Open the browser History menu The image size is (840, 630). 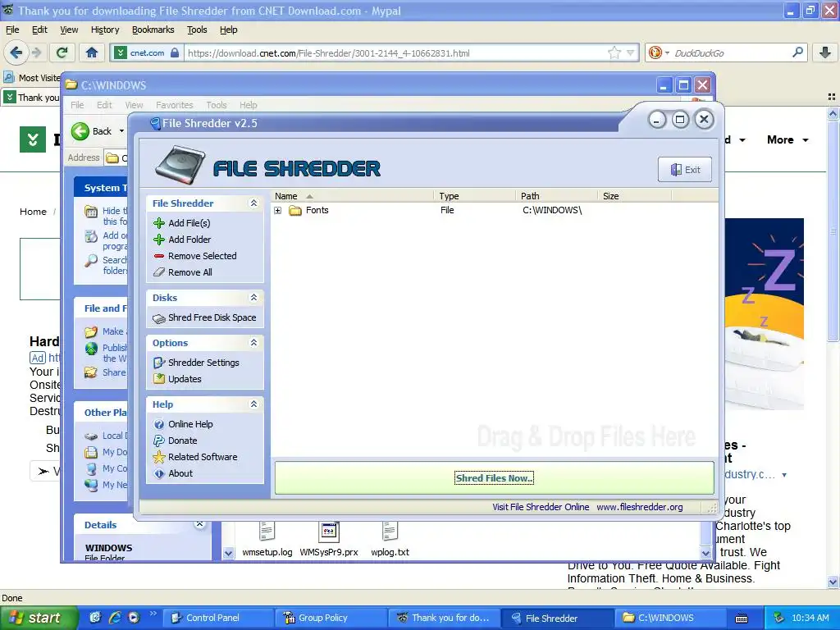[x=105, y=30]
